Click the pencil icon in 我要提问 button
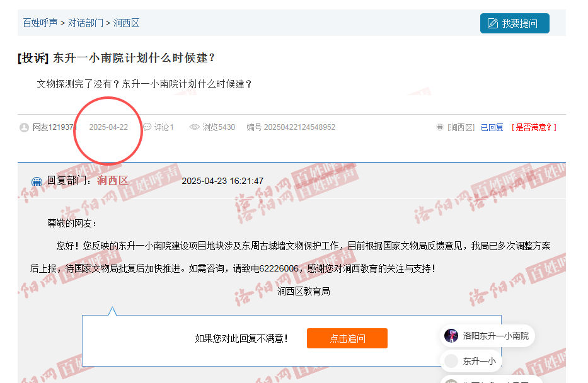The height and width of the screenshot is (383, 588). click(492, 23)
